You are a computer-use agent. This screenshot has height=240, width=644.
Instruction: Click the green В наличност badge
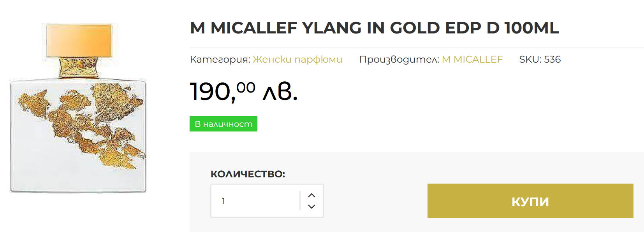223,124
